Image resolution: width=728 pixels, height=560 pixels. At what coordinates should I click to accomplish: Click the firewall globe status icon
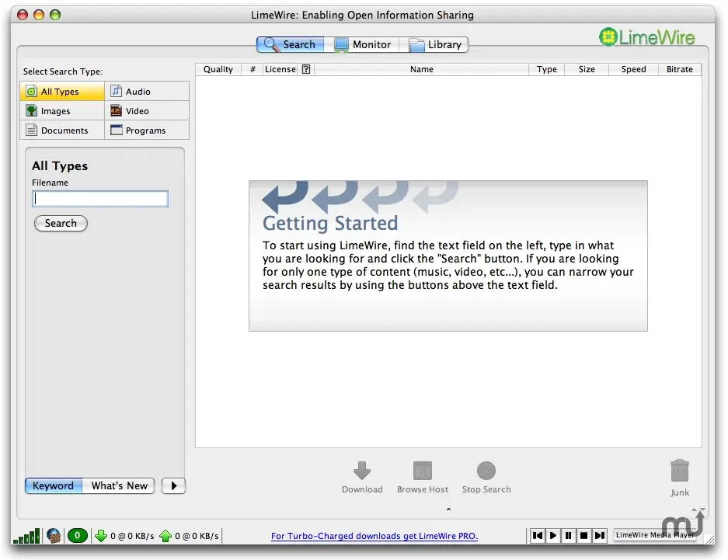click(x=54, y=536)
